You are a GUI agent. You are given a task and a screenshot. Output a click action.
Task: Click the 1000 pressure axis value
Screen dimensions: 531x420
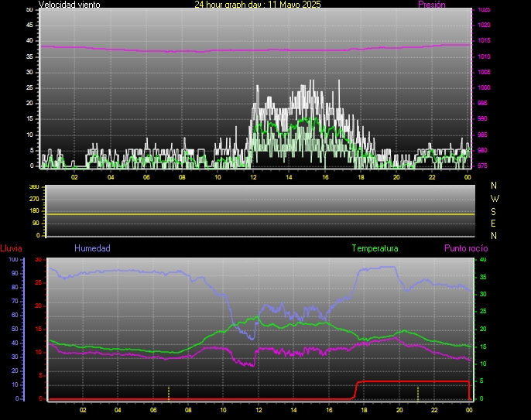tap(484, 87)
